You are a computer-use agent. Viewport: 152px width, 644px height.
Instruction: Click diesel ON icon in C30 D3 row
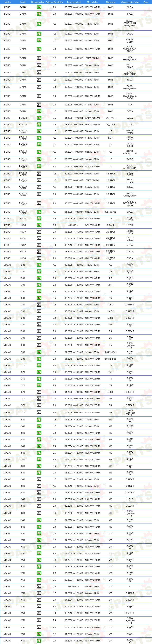click(x=39, y=325)
